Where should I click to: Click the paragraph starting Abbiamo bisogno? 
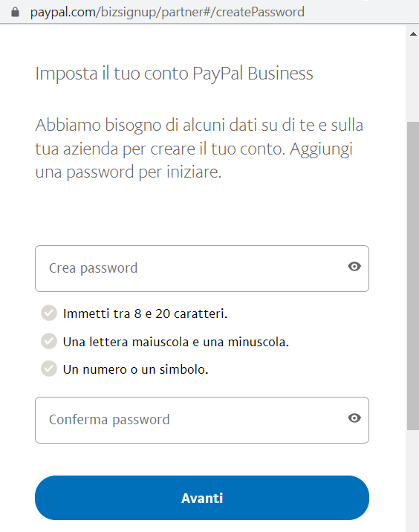[200, 149]
